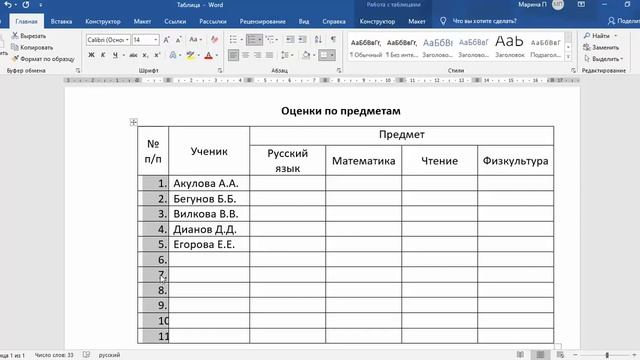Increase the paragraph indent
640x360 pixels.
[x=302, y=40]
